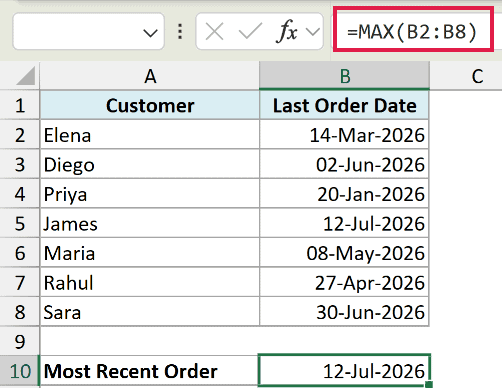This screenshot has width=502, height=388.
Task: Click the formula bar containing =MAX(B2:B8)
Action: (413, 31)
